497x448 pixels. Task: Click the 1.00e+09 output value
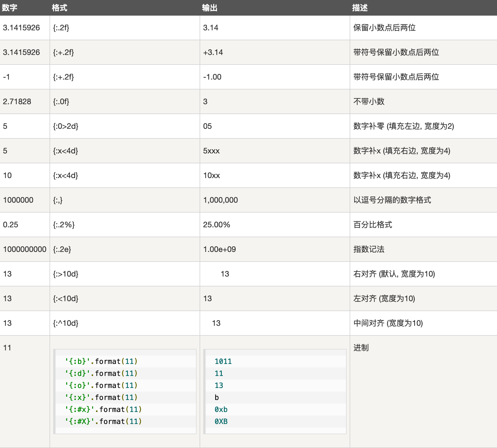219,250
